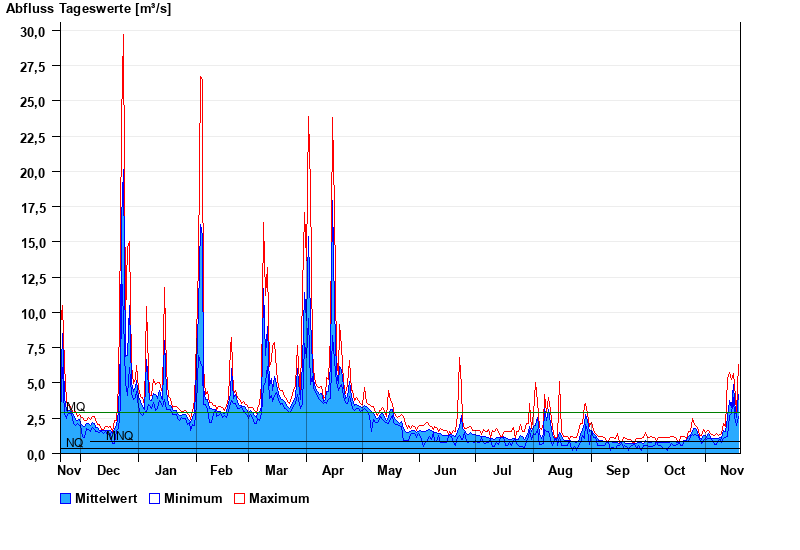The width and height of the screenshot is (800, 550).
Task: Click the red-outlined Maximum legend swatch
Action: pos(239,498)
